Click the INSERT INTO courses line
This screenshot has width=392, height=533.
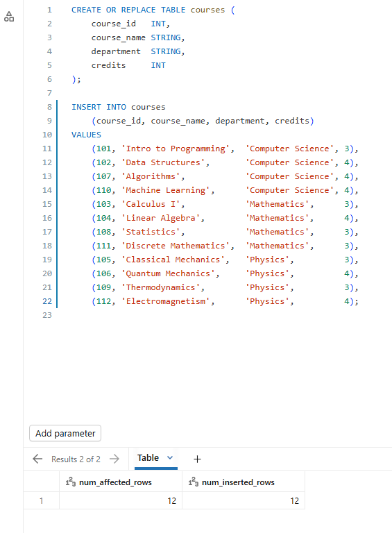118,107
